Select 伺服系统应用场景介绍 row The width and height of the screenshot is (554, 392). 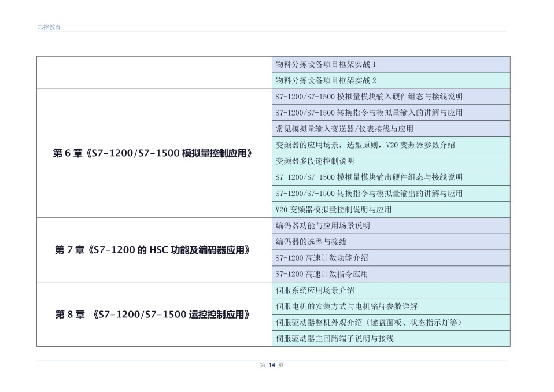391,290
